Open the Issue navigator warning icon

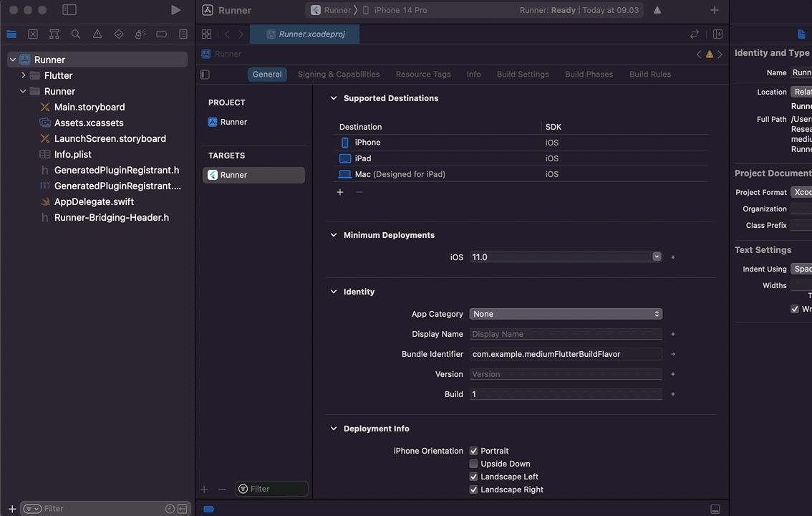click(97, 34)
